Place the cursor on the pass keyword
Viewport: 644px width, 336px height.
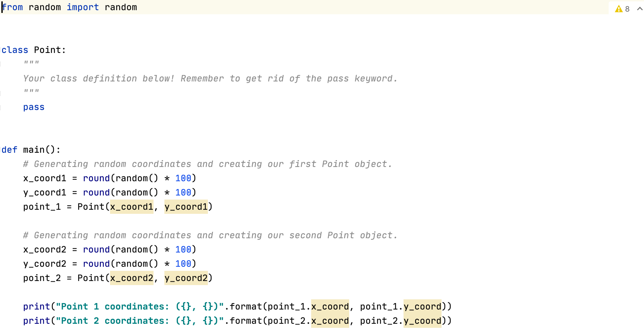click(33, 107)
